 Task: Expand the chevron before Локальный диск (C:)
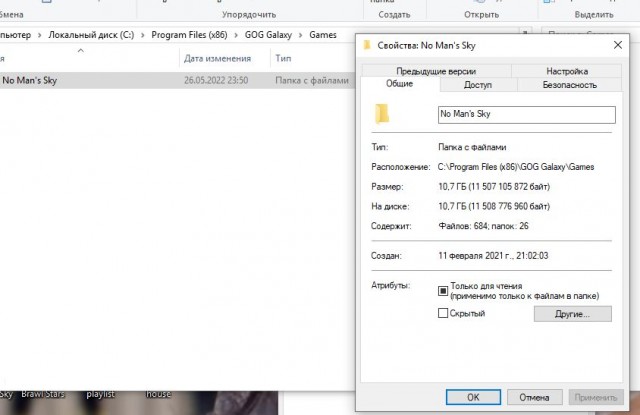click(x=40, y=36)
